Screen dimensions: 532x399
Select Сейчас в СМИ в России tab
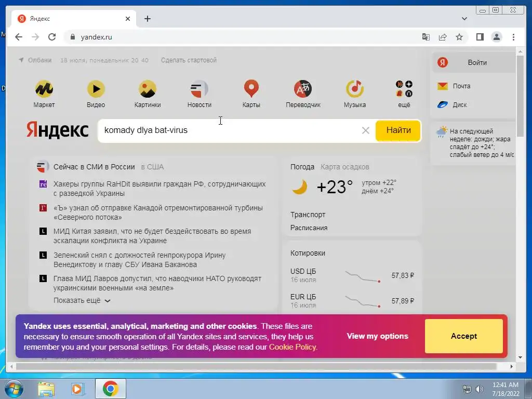(94, 167)
